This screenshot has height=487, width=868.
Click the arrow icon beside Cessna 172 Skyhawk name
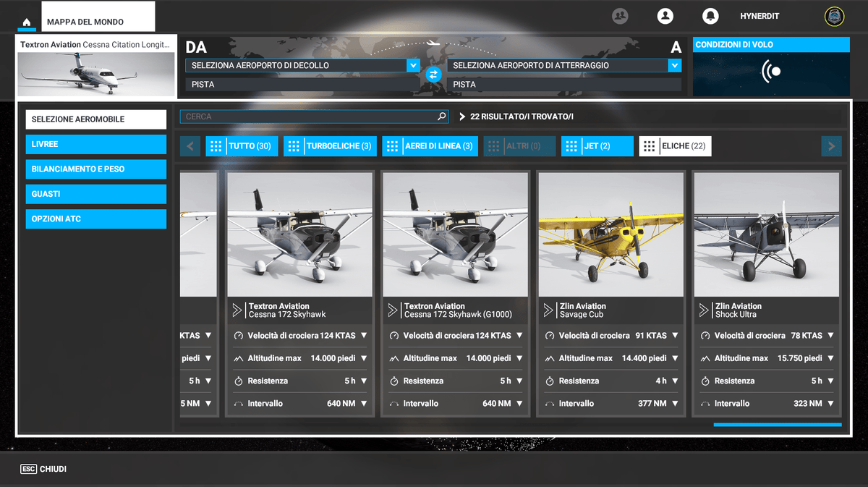point(237,310)
